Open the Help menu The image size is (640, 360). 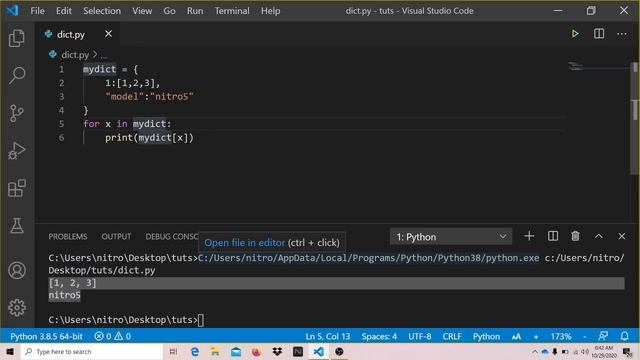[x=270, y=11]
